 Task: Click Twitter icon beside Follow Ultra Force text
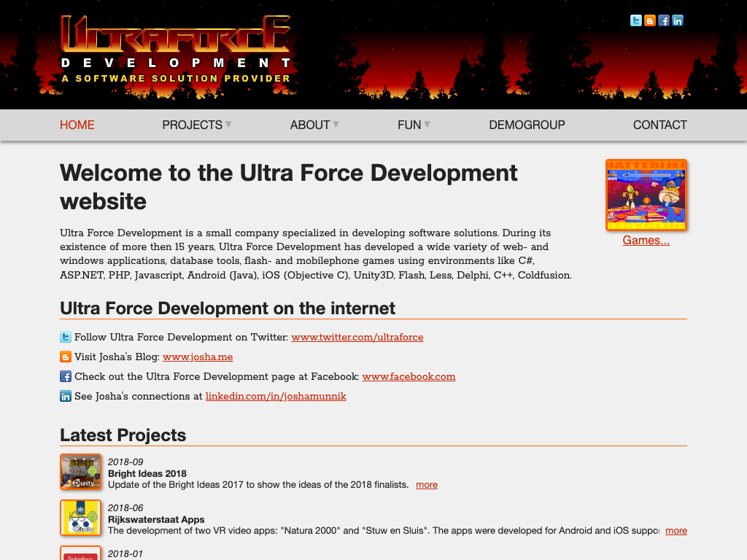click(66, 337)
